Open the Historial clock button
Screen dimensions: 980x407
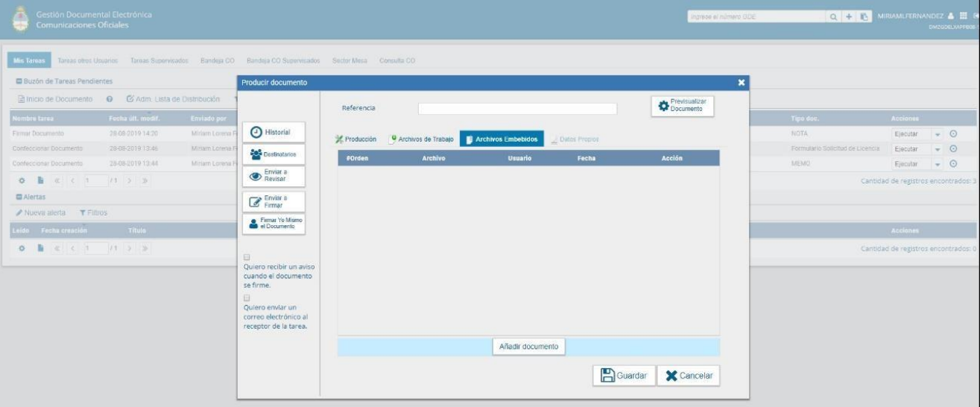(274, 132)
